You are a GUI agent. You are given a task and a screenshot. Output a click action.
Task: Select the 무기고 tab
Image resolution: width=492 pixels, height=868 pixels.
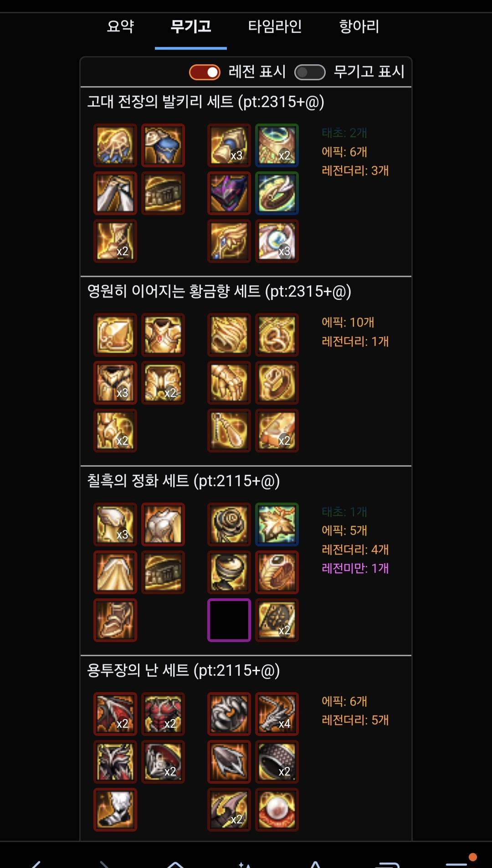click(x=191, y=26)
